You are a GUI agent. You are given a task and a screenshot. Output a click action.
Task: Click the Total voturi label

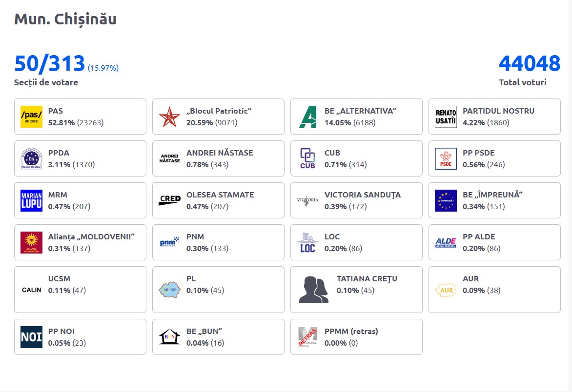pyautogui.click(x=522, y=82)
